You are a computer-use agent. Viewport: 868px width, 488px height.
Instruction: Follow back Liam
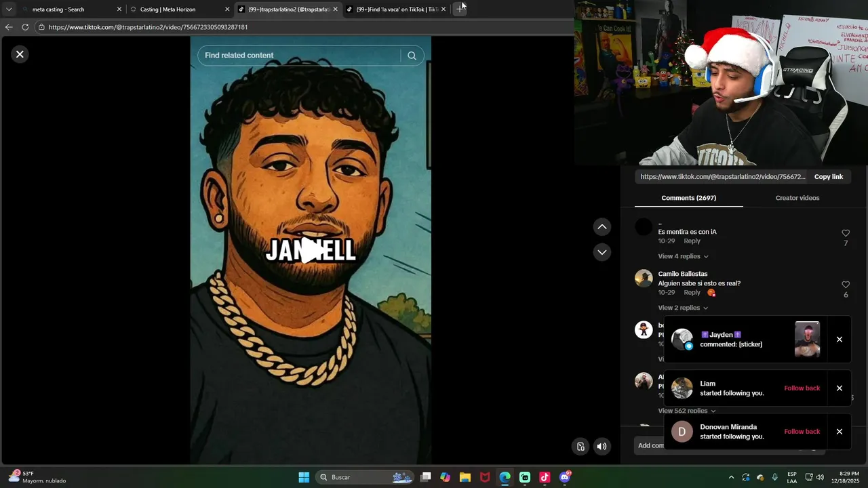point(802,388)
